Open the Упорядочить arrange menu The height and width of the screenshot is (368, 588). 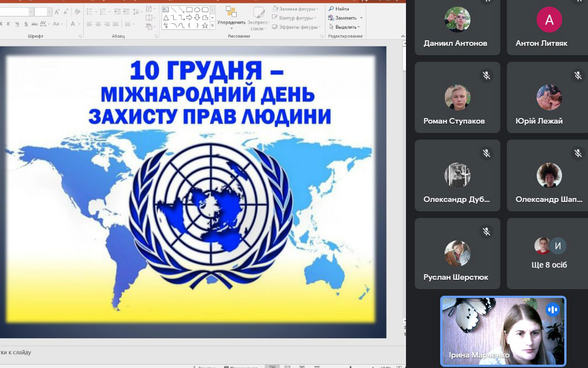coord(231,18)
